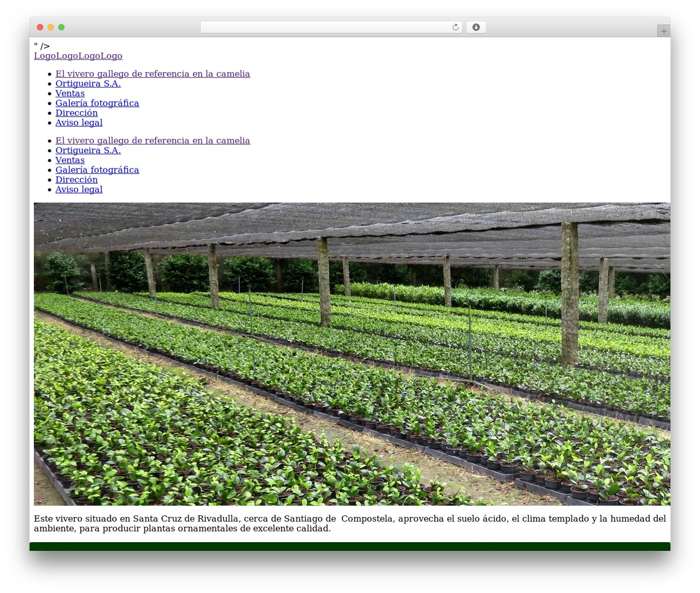Maximize the window with the green button
Viewport: 700px width, 593px height.
61,27
